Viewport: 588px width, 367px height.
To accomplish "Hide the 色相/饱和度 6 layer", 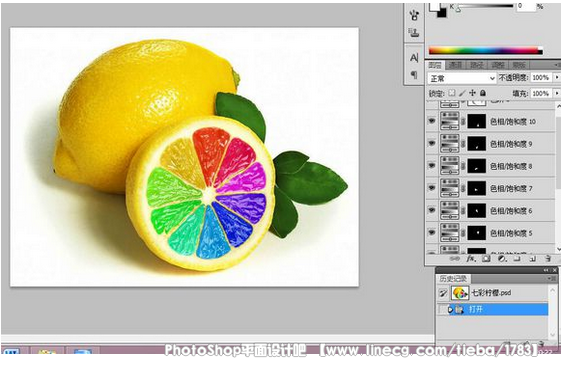I will [x=432, y=210].
